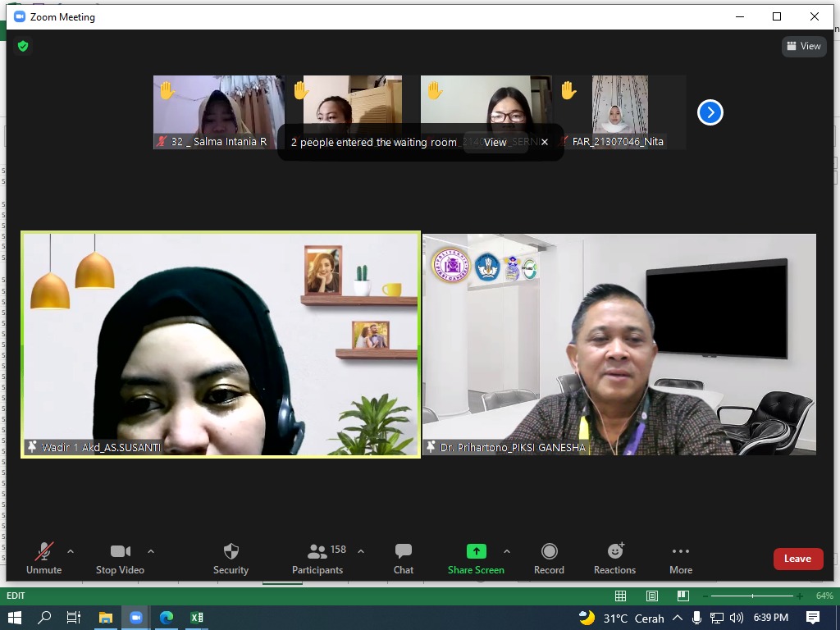Click the microphone tray icon
Viewport: 840px width, 630px height.
[x=697, y=618]
